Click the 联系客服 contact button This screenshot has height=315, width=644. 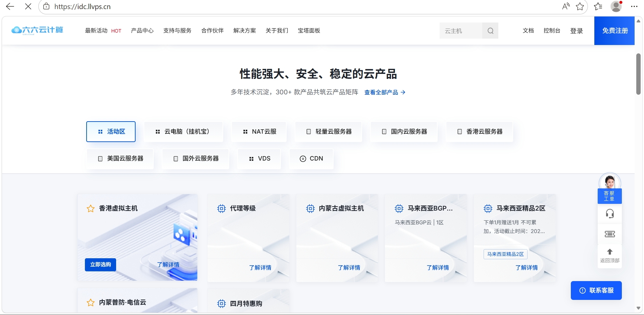point(596,290)
